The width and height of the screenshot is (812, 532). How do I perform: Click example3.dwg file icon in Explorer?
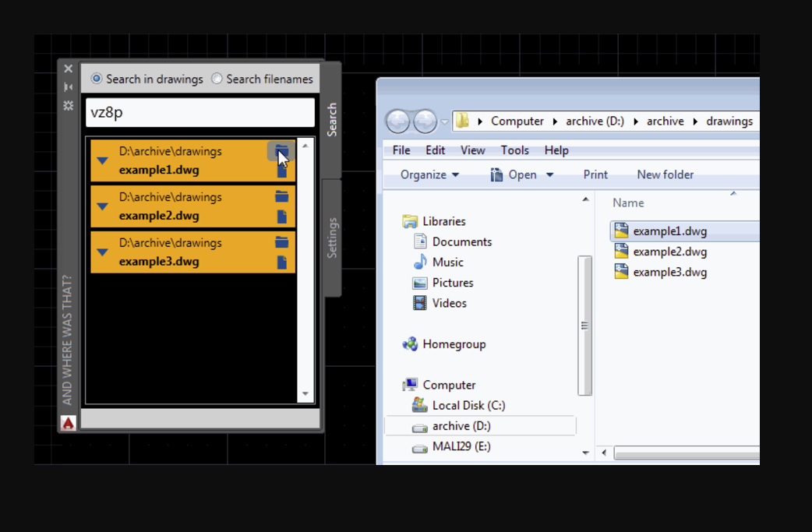(621, 272)
